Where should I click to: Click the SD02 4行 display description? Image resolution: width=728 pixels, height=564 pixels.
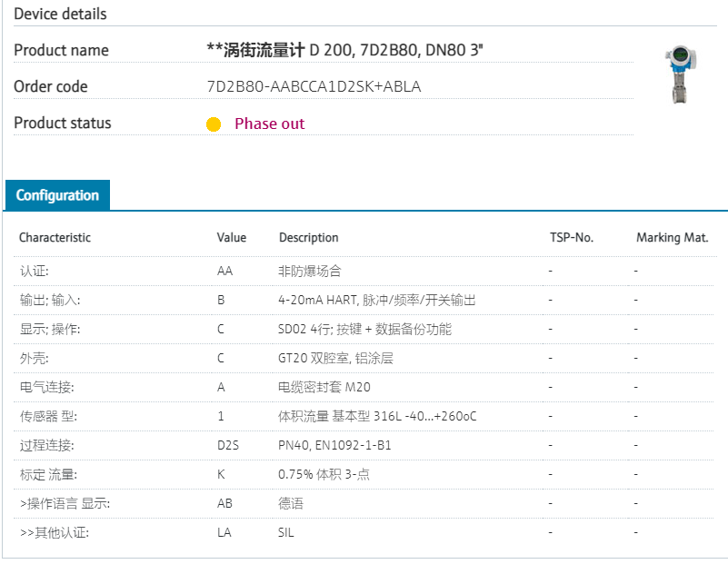[364, 329]
